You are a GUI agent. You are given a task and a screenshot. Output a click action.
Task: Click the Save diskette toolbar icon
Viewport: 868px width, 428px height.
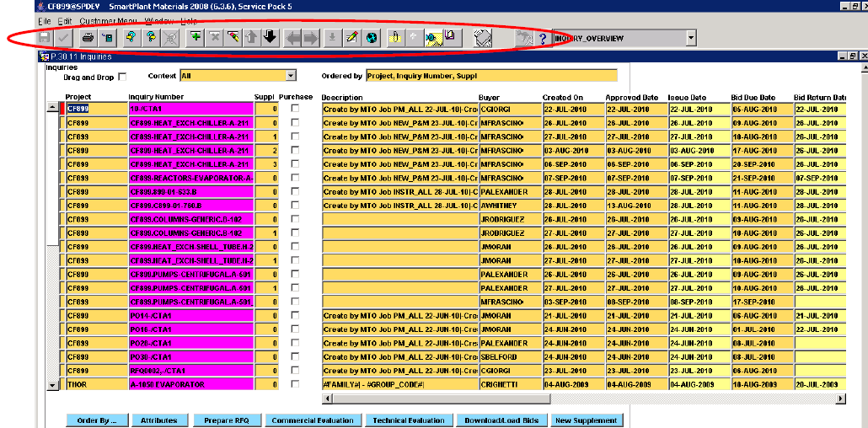click(x=46, y=38)
